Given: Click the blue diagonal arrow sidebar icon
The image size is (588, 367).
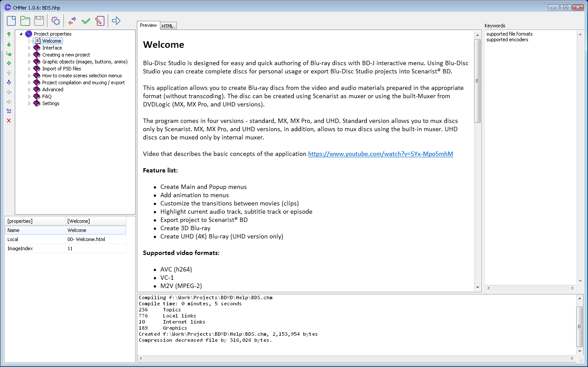Looking at the screenshot, I should pos(9,111).
